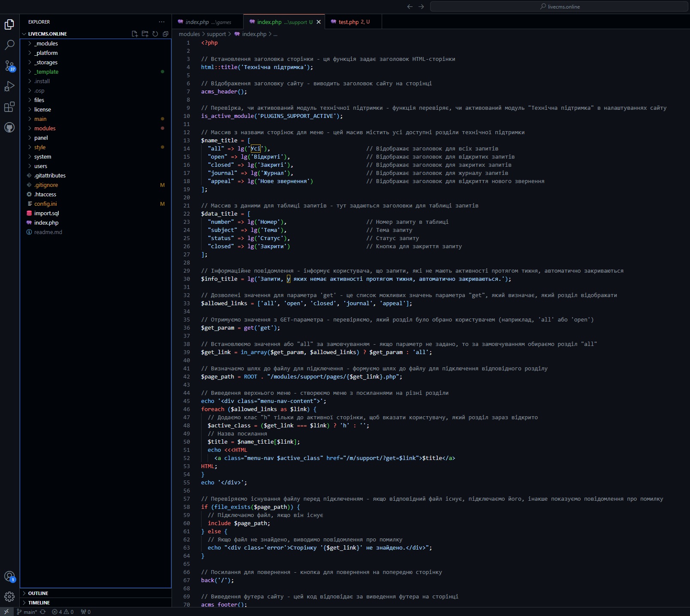Collapse all folders in explorer

[166, 34]
